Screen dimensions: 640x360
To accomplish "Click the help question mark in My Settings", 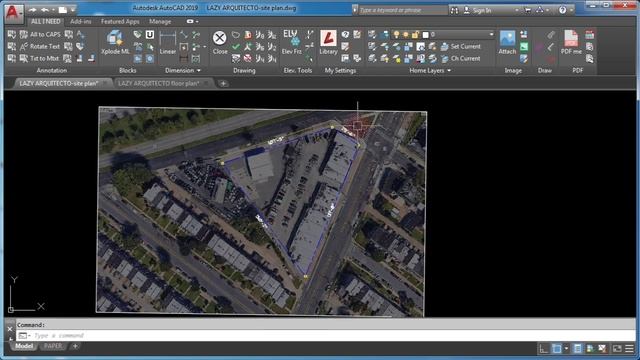I will click(345, 35).
